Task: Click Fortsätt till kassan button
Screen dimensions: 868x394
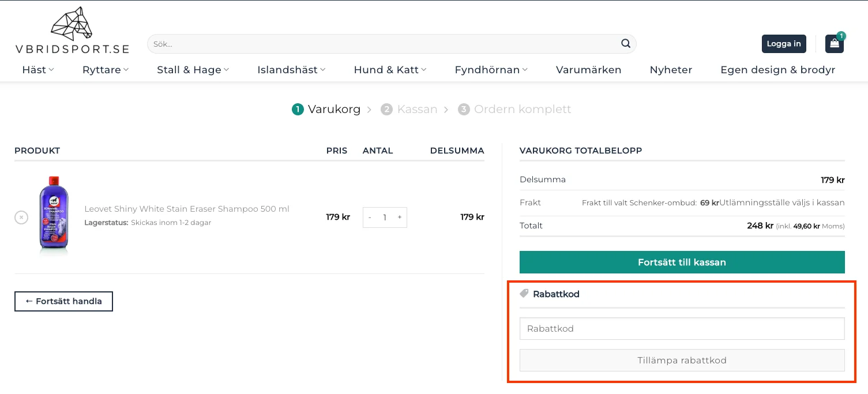Action: 682,262
